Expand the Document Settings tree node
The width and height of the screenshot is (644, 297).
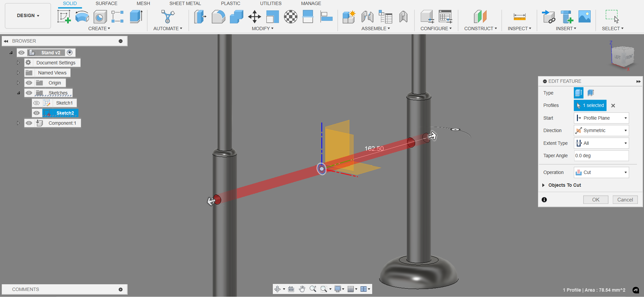tap(18, 63)
